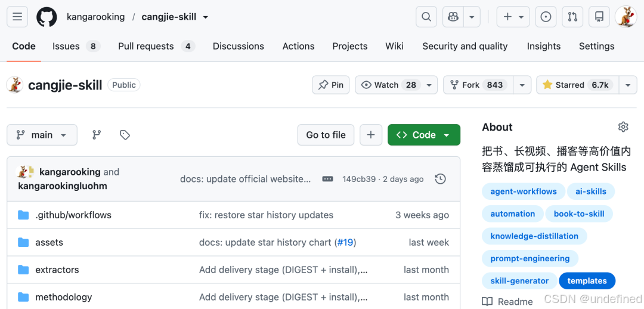Open the create new plus menu
This screenshot has width=644, height=309.
[x=513, y=17]
